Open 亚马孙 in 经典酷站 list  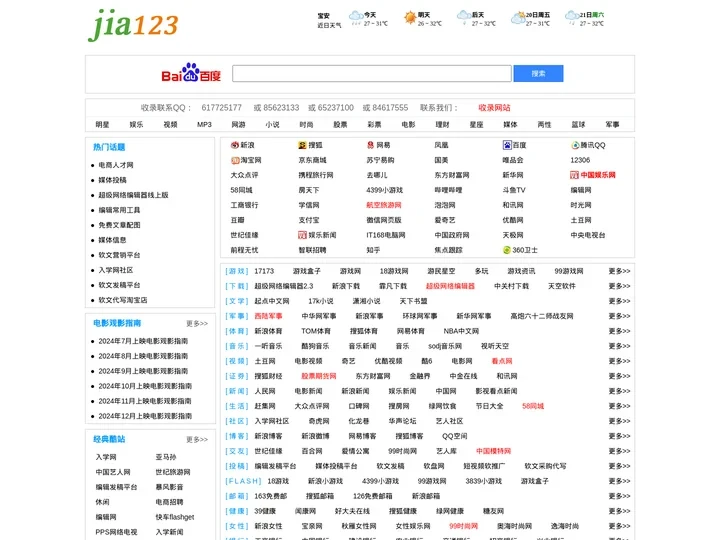pos(166,457)
